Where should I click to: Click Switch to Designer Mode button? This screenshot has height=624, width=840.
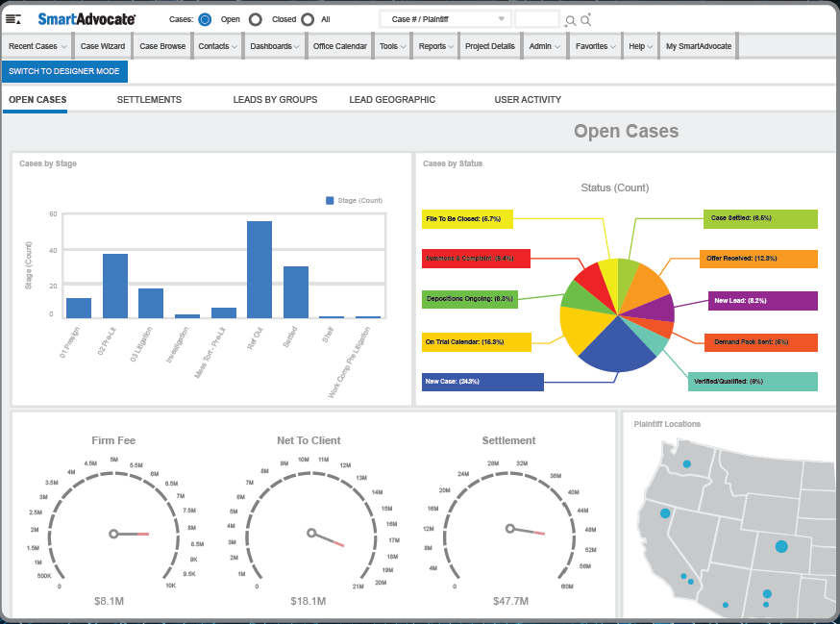(64, 72)
